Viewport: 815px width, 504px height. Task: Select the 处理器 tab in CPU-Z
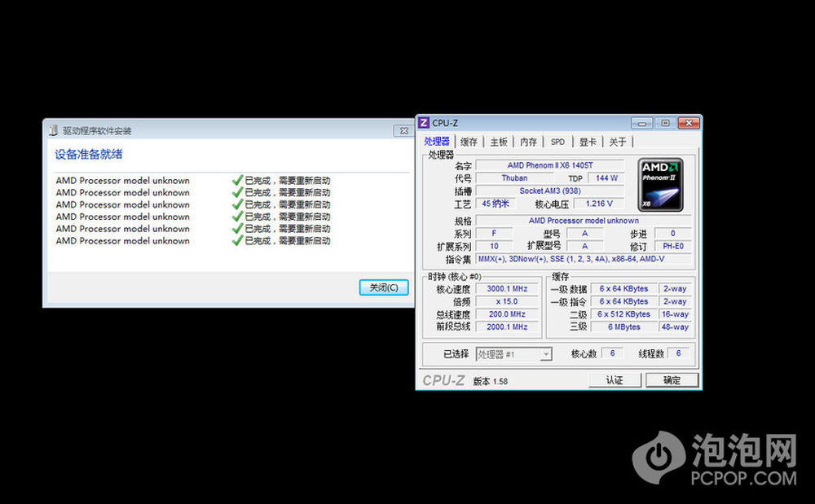tap(437, 141)
